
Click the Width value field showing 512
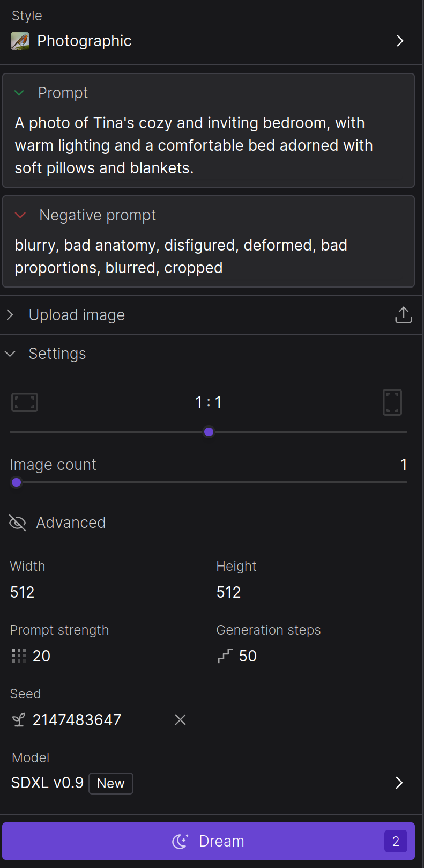(22, 592)
